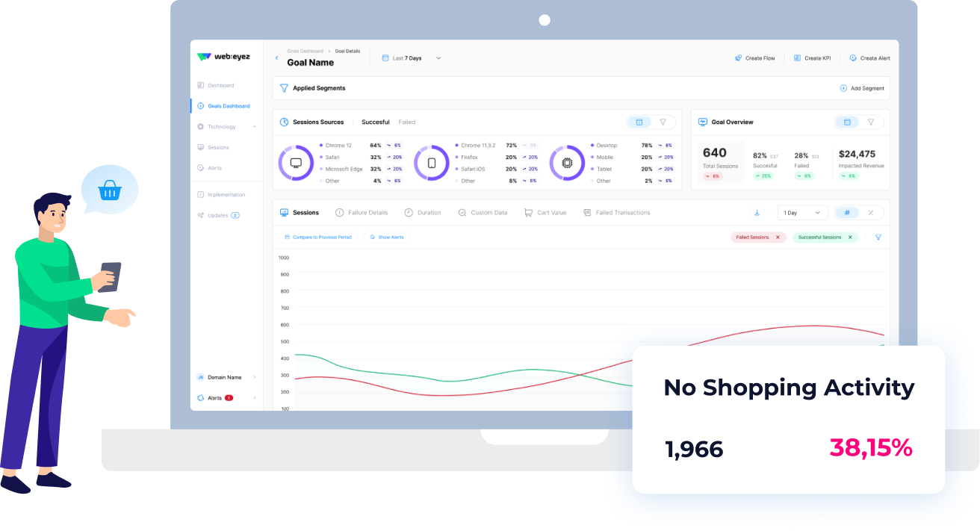
Task: Open Implementation in the sidebar
Action: [x=221, y=194]
